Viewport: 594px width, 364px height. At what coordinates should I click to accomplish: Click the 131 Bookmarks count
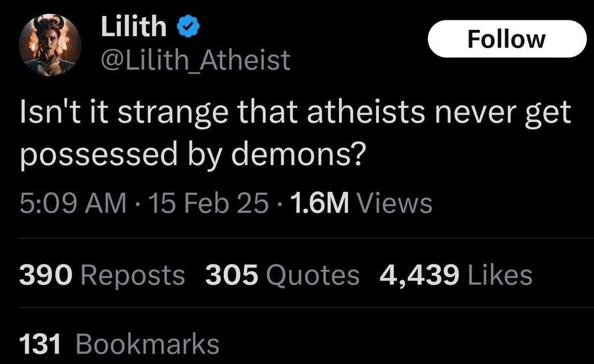pyautogui.click(x=119, y=344)
